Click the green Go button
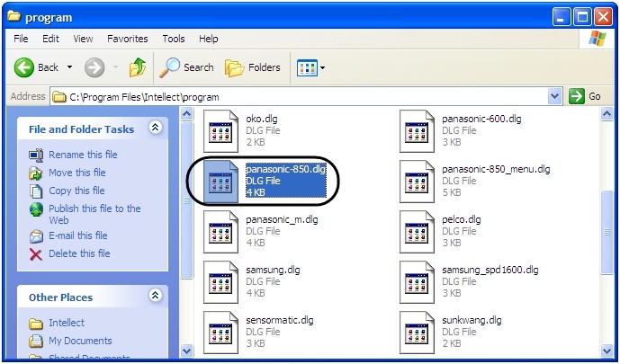The image size is (620, 364). click(x=586, y=96)
